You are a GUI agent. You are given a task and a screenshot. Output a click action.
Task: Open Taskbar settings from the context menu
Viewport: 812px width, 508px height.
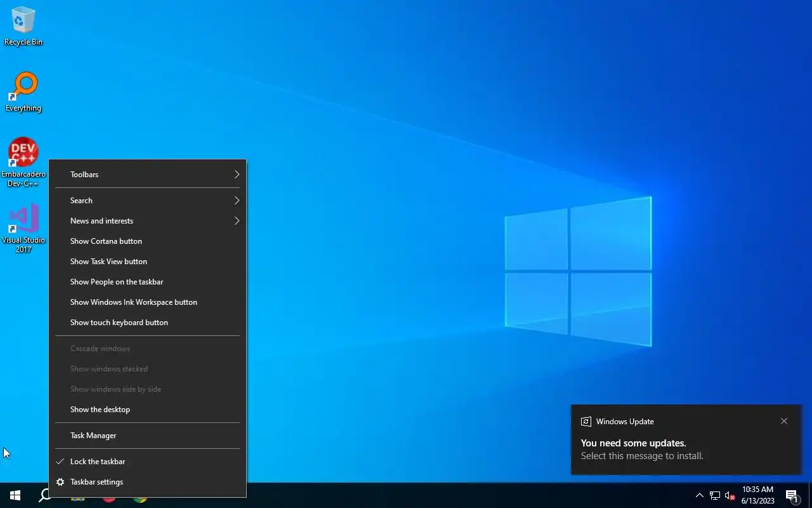(147, 482)
